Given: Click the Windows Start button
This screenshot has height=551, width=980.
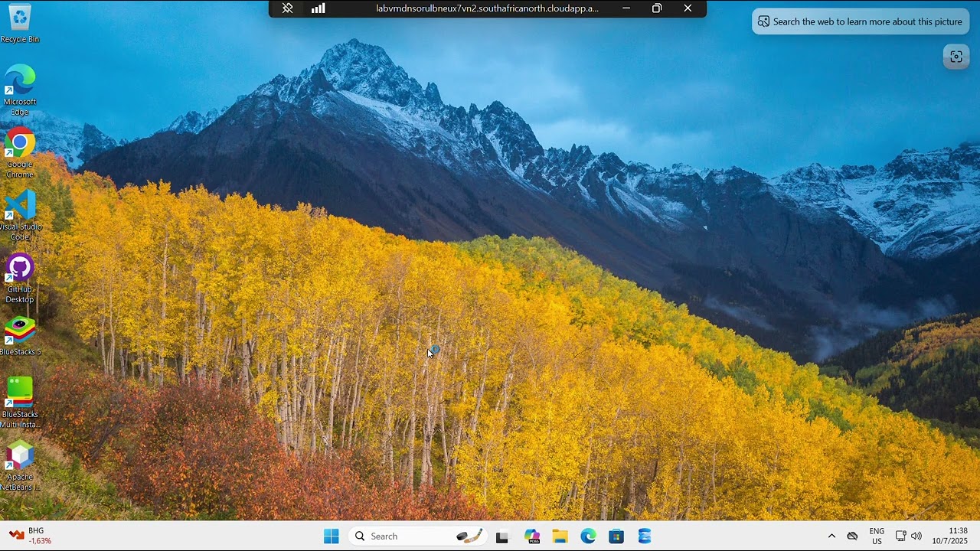Looking at the screenshot, I should click(x=332, y=536).
